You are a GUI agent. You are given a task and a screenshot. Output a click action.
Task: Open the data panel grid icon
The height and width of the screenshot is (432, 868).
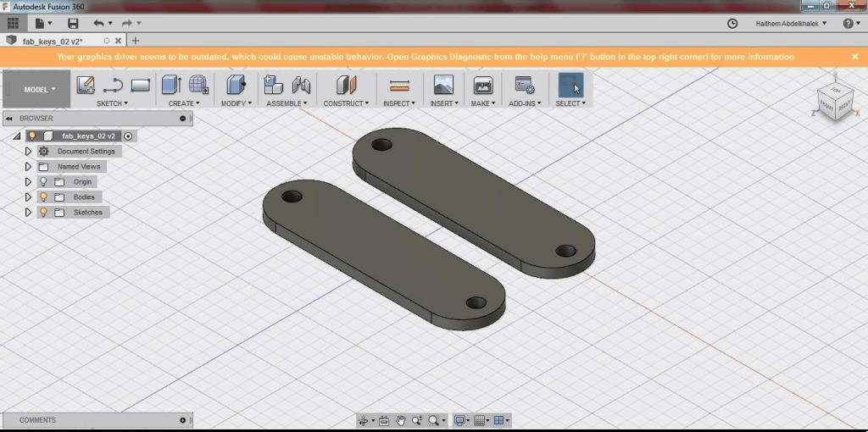[x=13, y=23]
